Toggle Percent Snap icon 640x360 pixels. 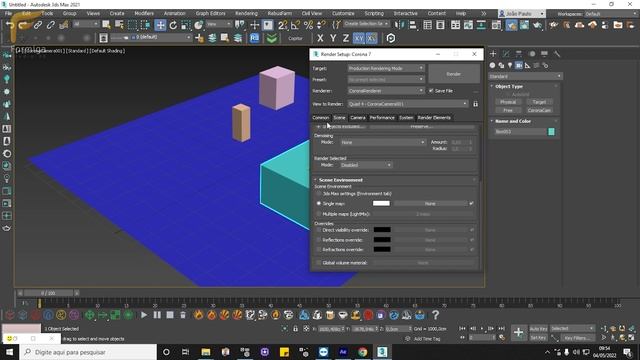point(308,25)
